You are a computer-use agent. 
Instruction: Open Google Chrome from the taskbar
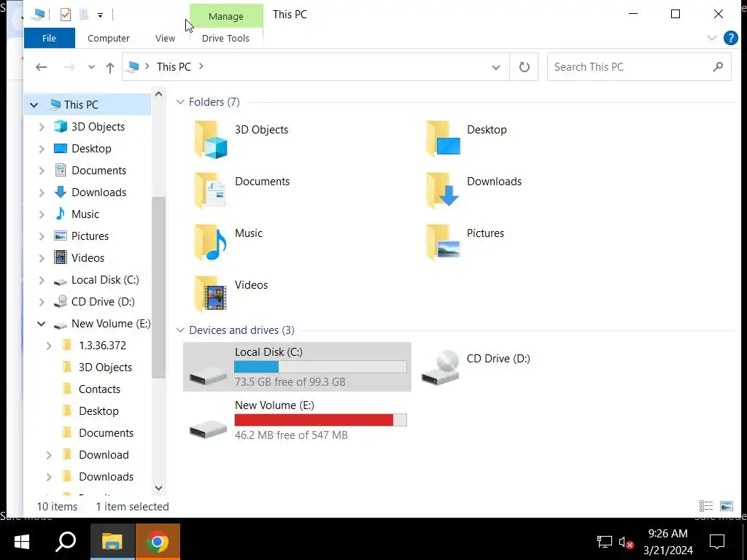click(x=158, y=542)
